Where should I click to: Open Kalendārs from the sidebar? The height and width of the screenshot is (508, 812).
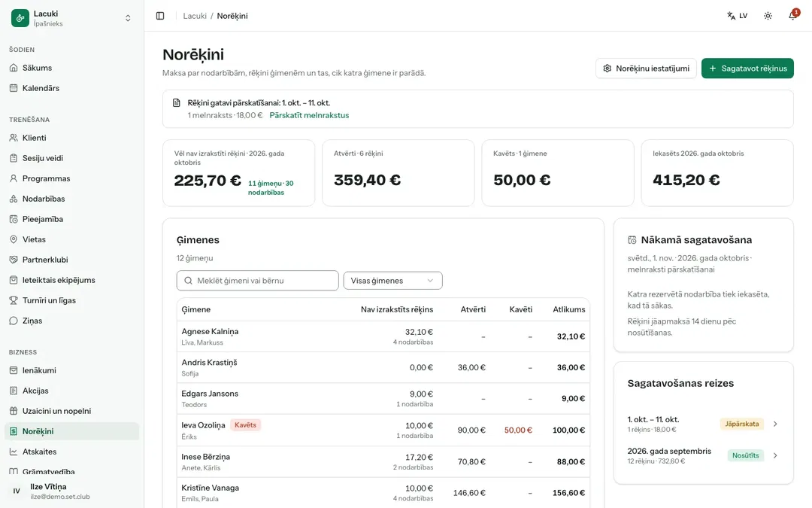click(72, 88)
